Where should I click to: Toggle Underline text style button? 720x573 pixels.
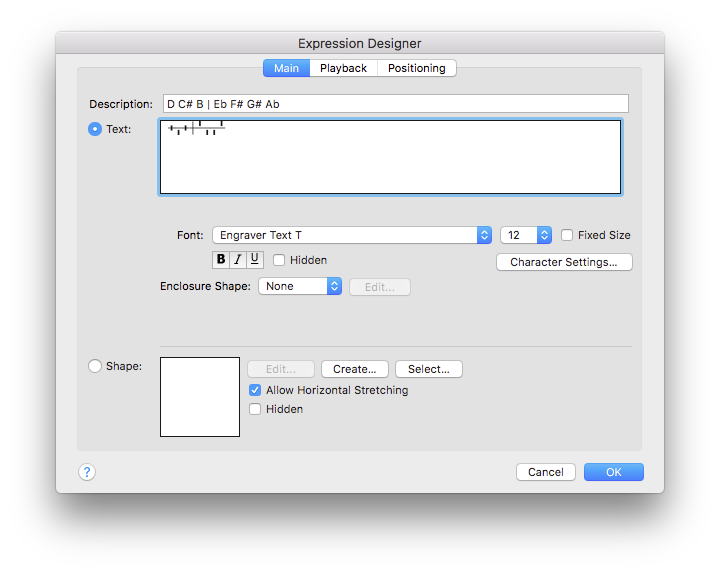tap(255, 259)
